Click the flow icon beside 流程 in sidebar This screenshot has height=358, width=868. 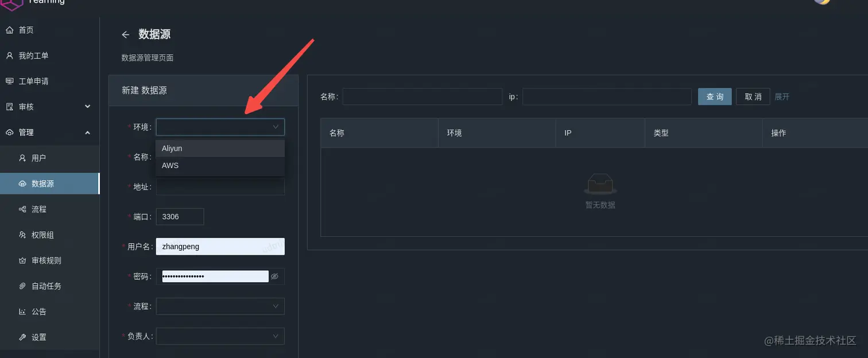(x=22, y=209)
